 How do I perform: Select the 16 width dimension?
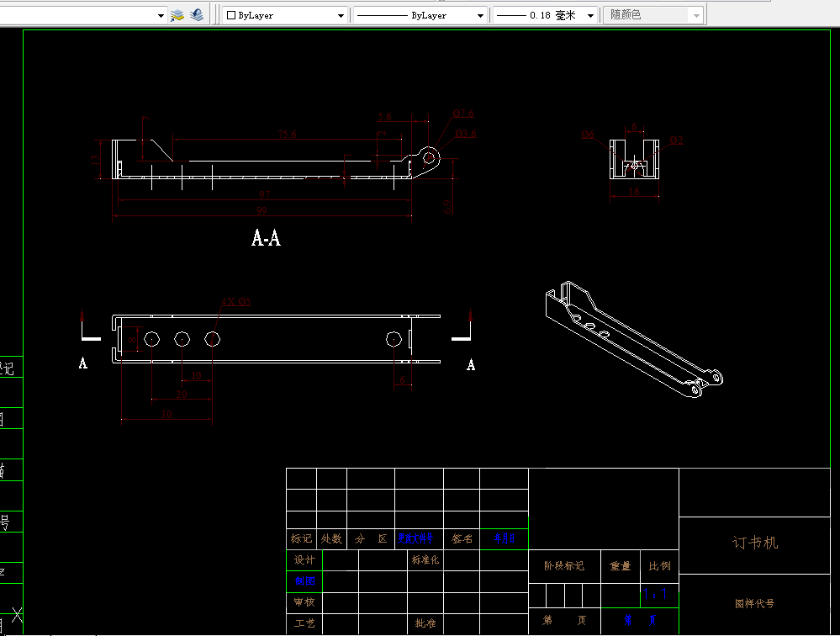coord(634,191)
